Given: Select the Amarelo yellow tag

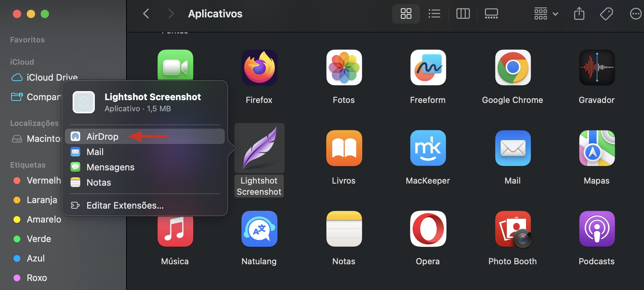Looking at the screenshot, I should [x=37, y=219].
